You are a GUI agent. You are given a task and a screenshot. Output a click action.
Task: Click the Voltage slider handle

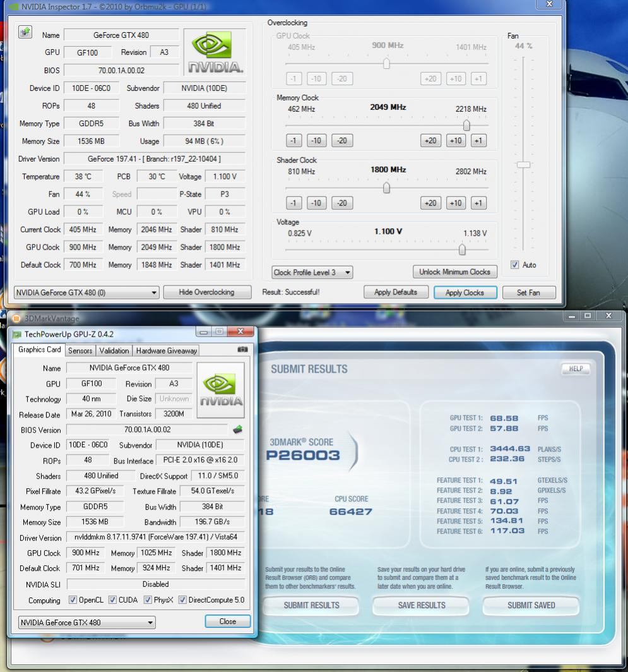click(462, 249)
